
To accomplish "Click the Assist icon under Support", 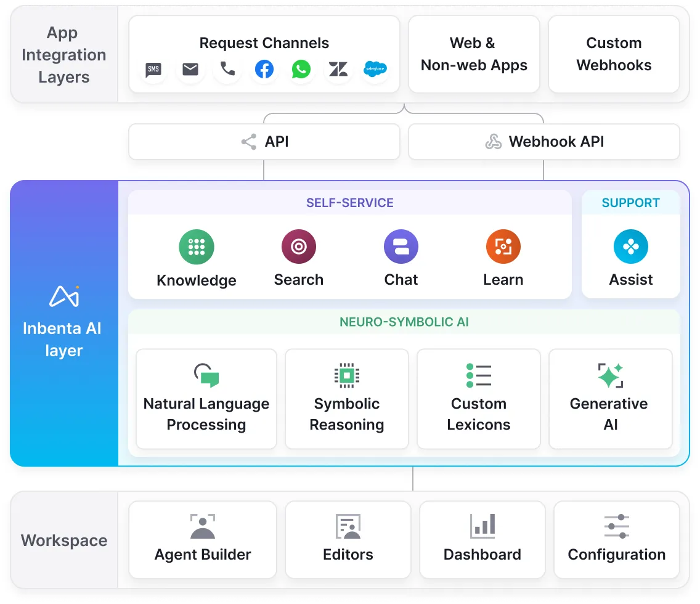I will point(630,246).
